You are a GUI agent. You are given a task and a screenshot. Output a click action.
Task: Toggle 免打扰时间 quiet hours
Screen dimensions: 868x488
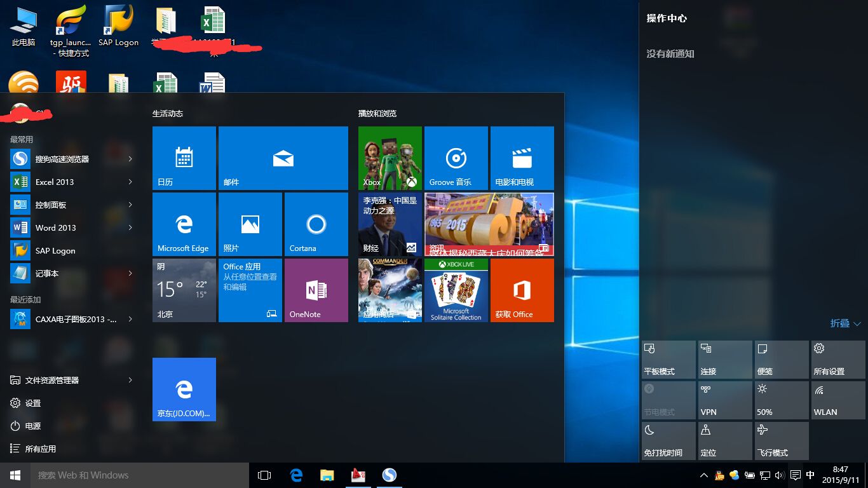click(668, 441)
